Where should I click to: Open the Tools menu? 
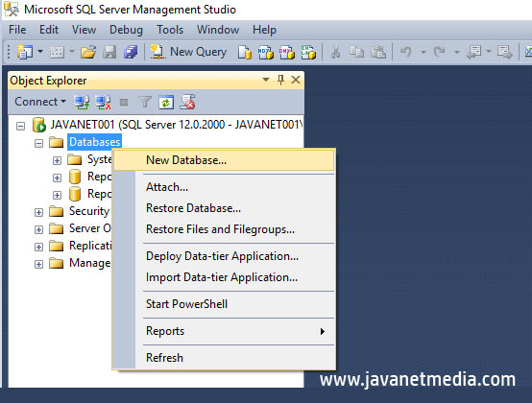point(170,30)
